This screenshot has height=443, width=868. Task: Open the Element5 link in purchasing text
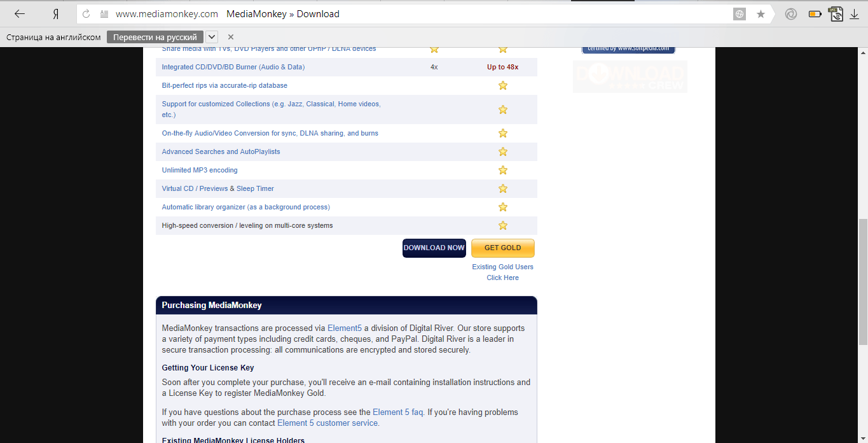pos(345,328)
